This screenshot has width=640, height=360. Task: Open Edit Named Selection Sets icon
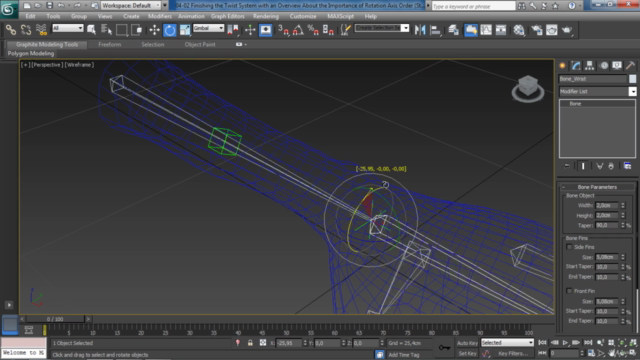pyautogui.click(x=346, y=30)
